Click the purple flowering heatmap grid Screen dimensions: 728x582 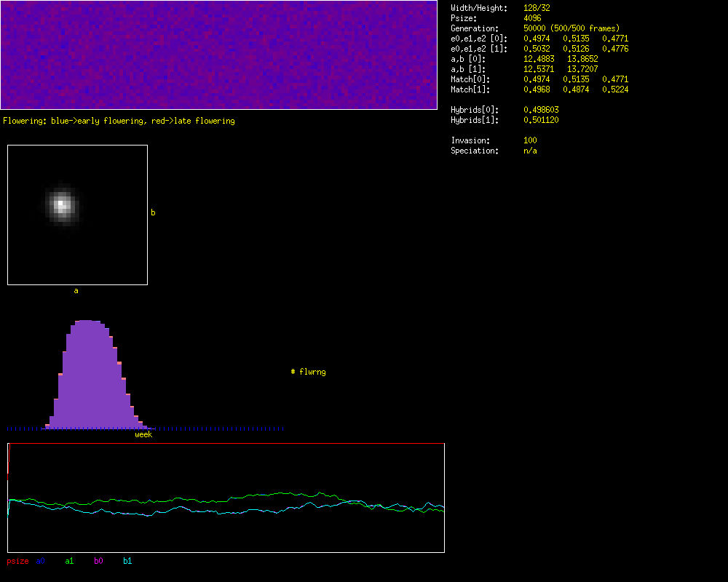(x=218, y=55)
